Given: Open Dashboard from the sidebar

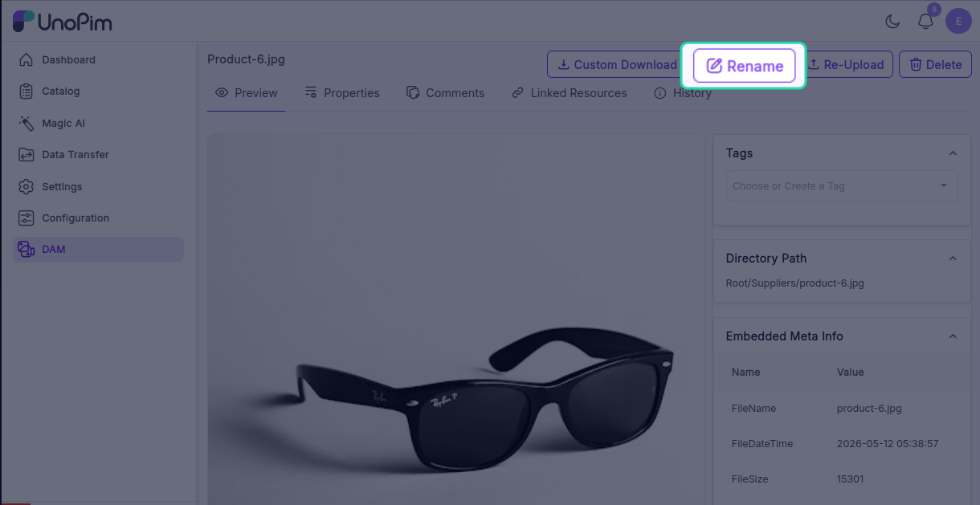Looking at the screenshot, I should point(98,59).
